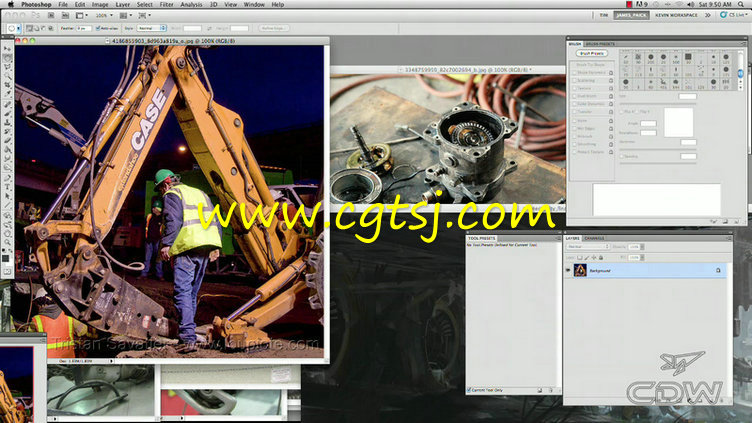Viewport: 752px width, 423px height.
Task: Toggle Quick Mask mode icon
Action: 7,271
